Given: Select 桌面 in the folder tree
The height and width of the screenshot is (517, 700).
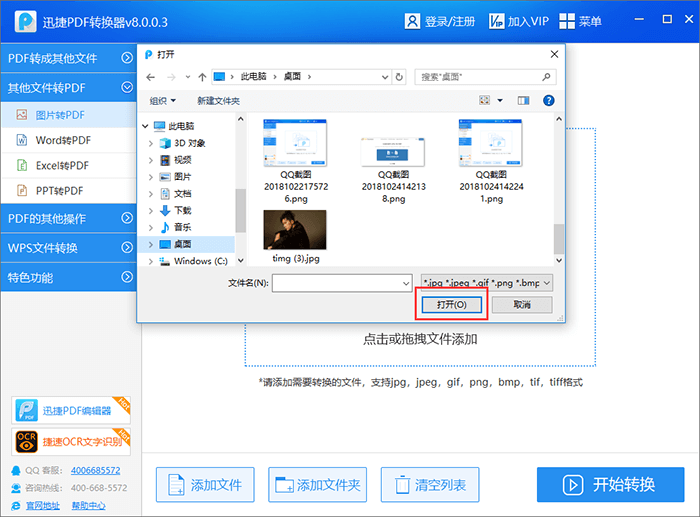Looking at the screenshot, I should tap(183, 244).
